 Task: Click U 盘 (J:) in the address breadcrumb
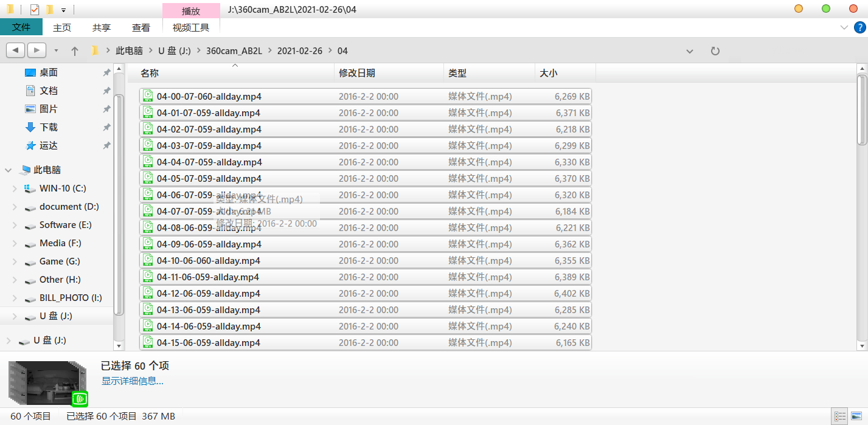click(x=175, y=51)
